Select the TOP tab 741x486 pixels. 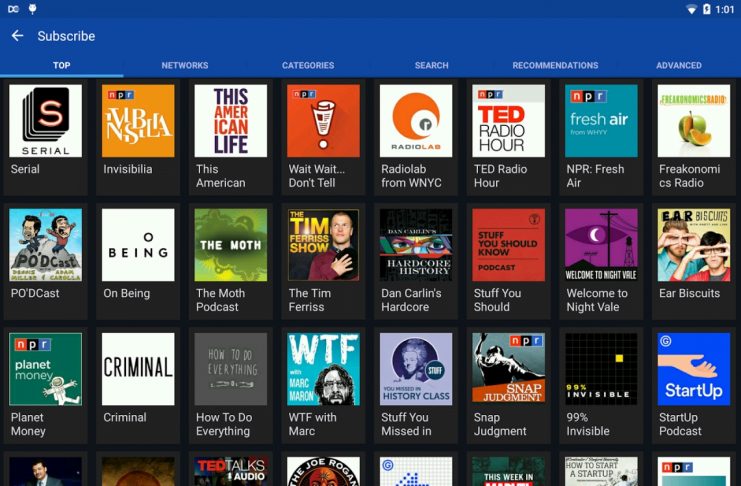coord(61,65)
